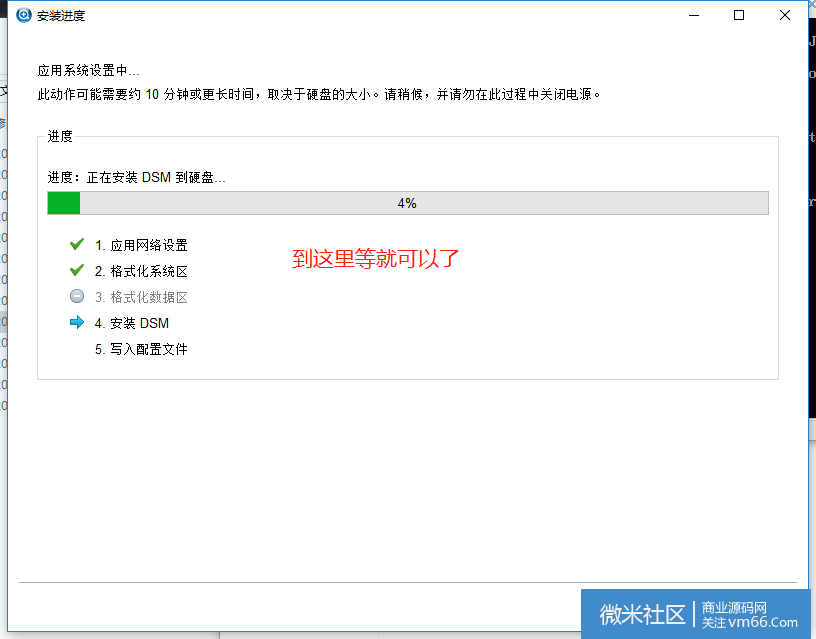The image size is (816, 639).
Task: Click the 10 分钟 duration notice text
Action: 319,94
